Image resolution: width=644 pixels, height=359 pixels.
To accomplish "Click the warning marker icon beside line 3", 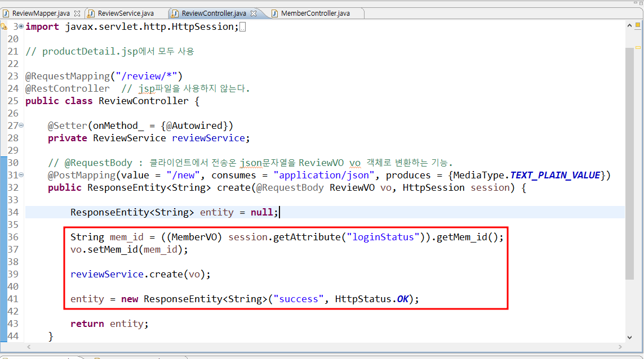I will pyautogui.click(x=4, y=27).
